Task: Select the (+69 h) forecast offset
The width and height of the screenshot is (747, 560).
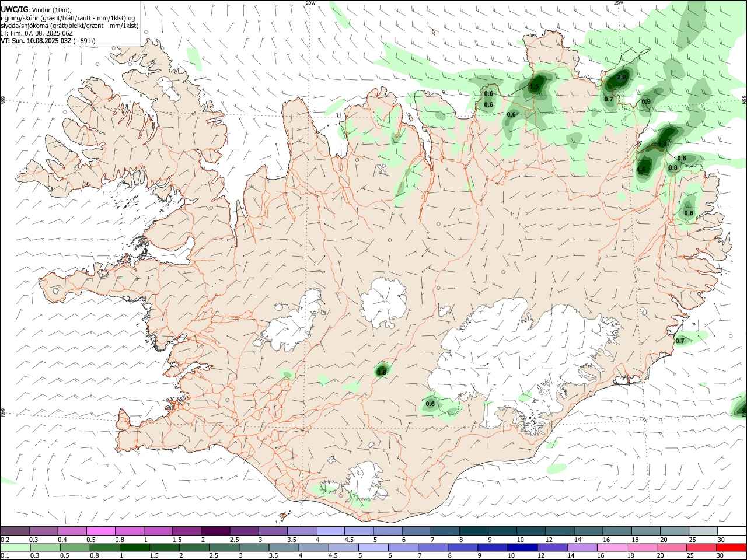Action: tap(85, 41)
